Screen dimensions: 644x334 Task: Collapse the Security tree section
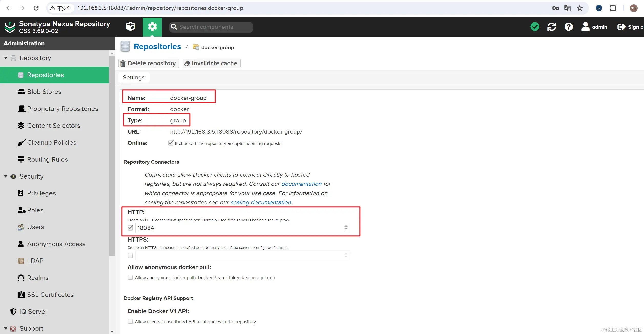pos(6,176)
